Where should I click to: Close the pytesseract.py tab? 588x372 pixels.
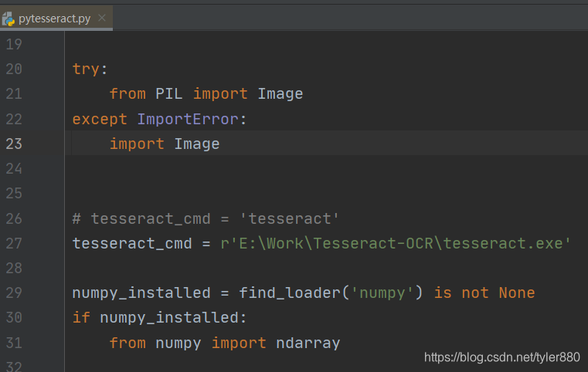(102, 18)
